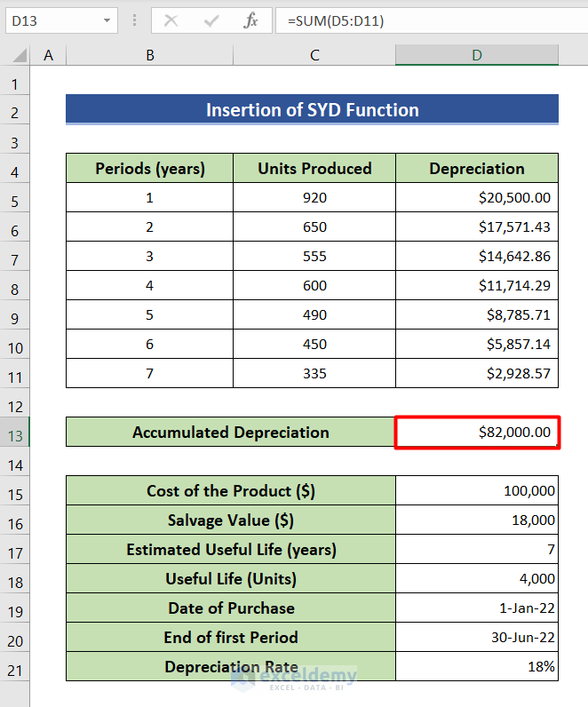Viewport: 588px width, 707px height.
Task: Select the Cost of the Product value 100,000
Action: pyautogui.click(x=477, y=491)
